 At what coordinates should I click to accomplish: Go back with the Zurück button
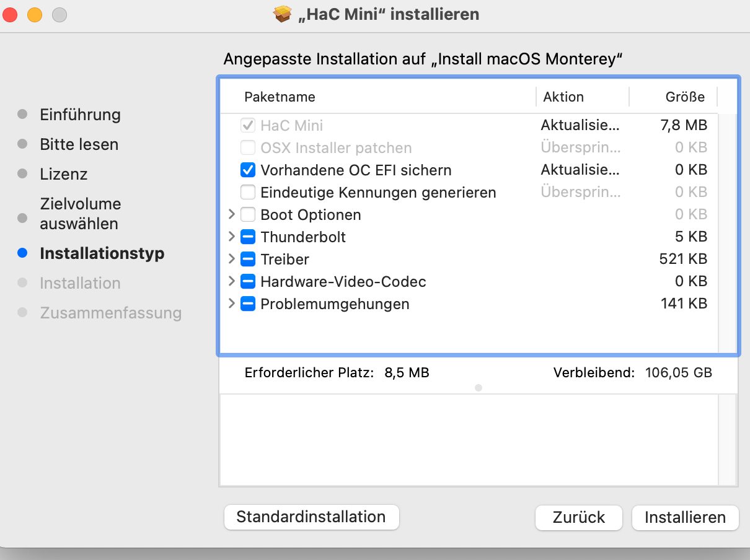click(x=579, y=518)
